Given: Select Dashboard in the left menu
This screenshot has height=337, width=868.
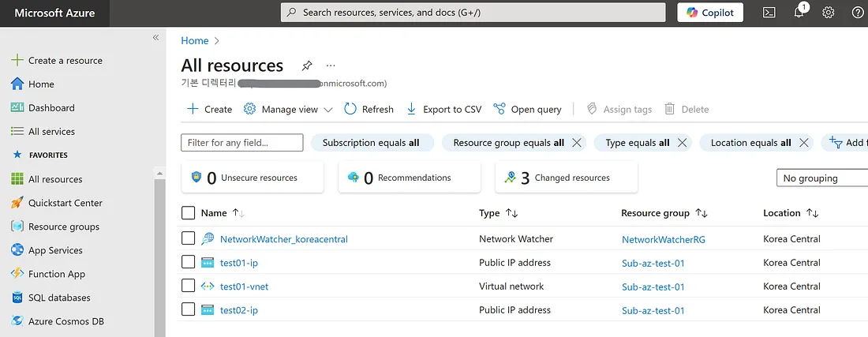Looking at the screenshot, I should pyautogui.click(x=51, y=108).
